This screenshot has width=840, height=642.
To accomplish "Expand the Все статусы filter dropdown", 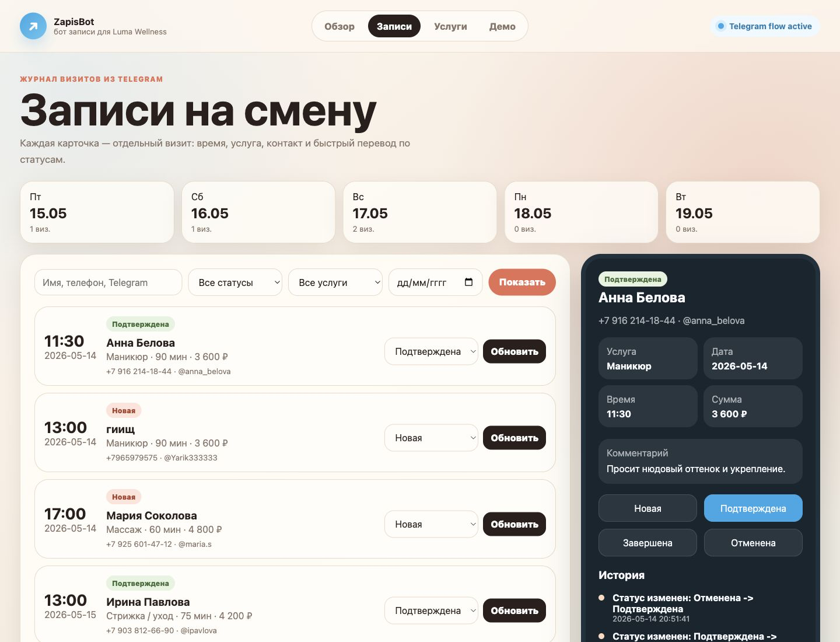I will (x=235, y=282).
